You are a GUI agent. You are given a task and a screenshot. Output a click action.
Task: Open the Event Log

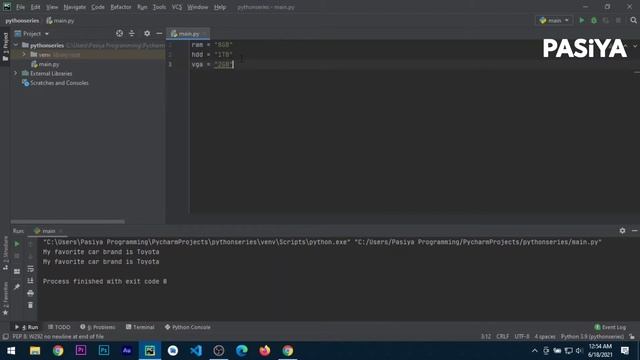(610, 327)
